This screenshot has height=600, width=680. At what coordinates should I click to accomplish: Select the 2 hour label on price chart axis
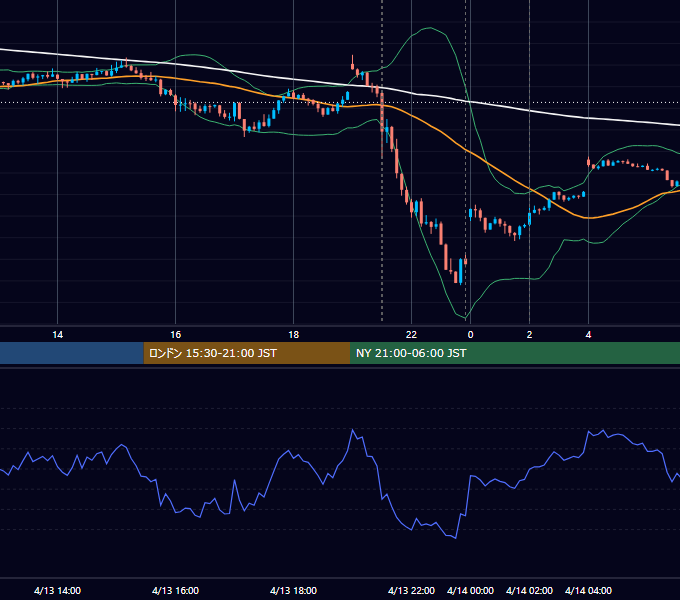(529, 335)
